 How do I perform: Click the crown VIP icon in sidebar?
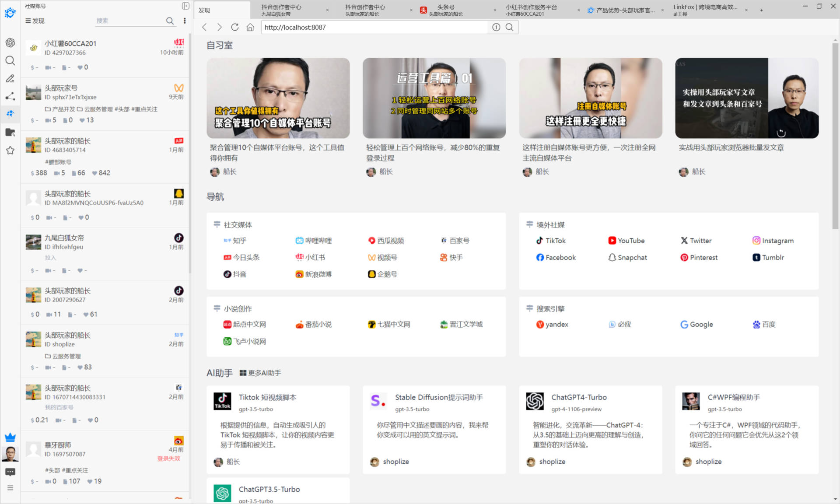tap(10, 437)
